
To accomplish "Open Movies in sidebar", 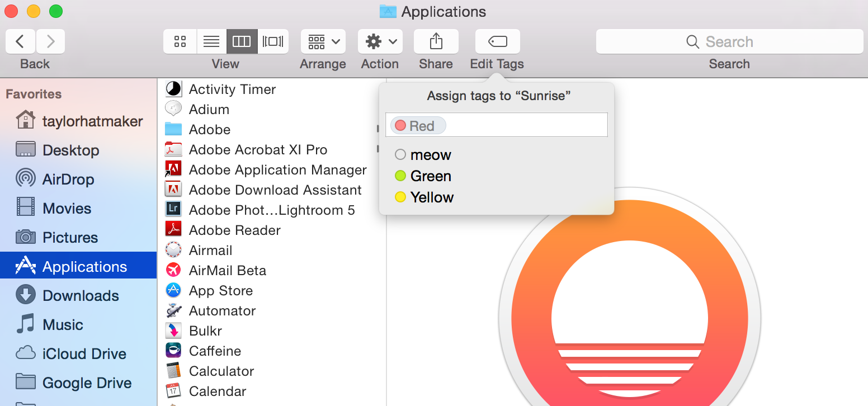I will click(79, 208).
